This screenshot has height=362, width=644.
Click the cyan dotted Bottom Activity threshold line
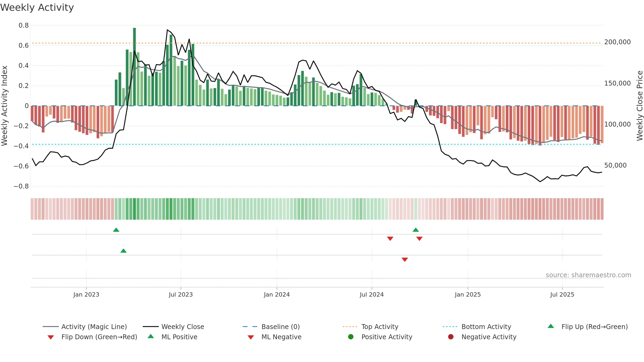pyautogui.click(x=317, y=144)
